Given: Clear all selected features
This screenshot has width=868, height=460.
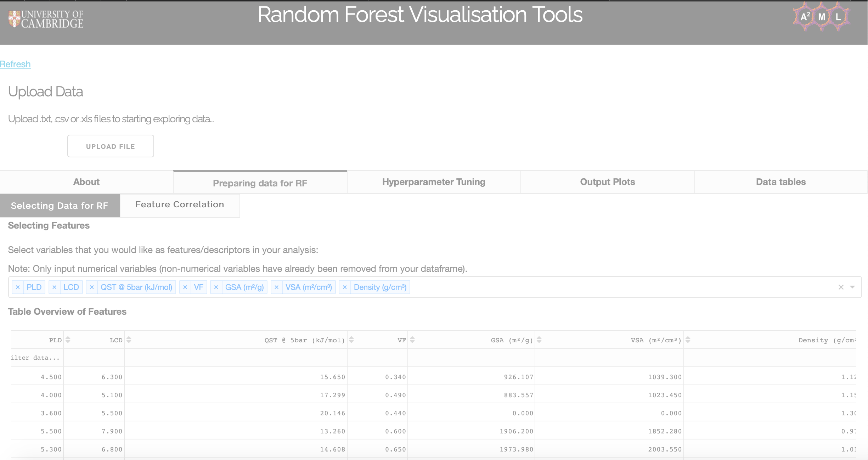Looking at the screenshot, I should 841,287.
